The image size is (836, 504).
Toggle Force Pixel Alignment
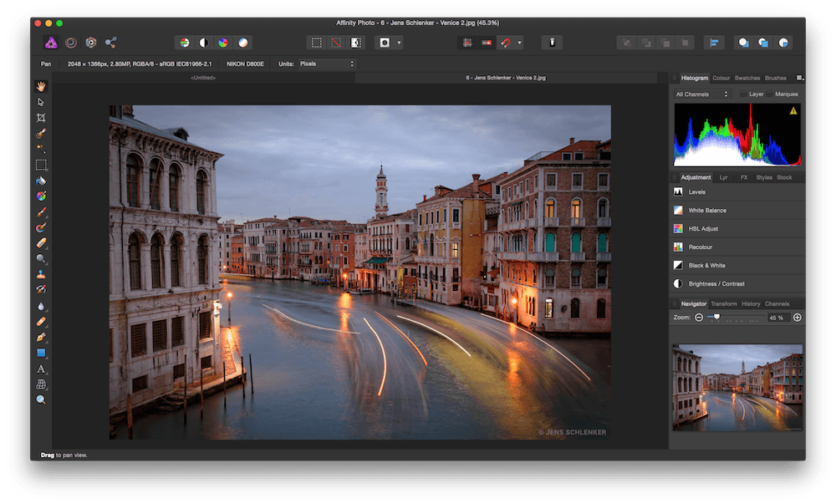coord(487,43)
